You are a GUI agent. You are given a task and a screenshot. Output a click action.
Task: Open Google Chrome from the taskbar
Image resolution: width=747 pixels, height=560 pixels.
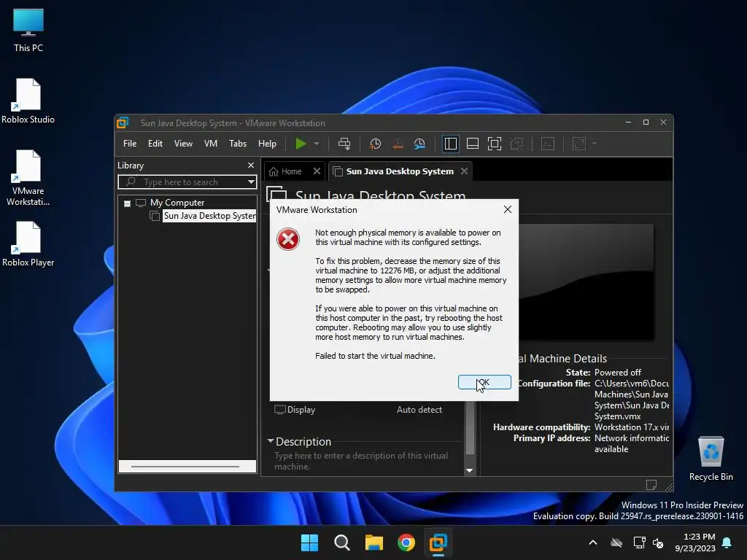(x=406, y=542)
